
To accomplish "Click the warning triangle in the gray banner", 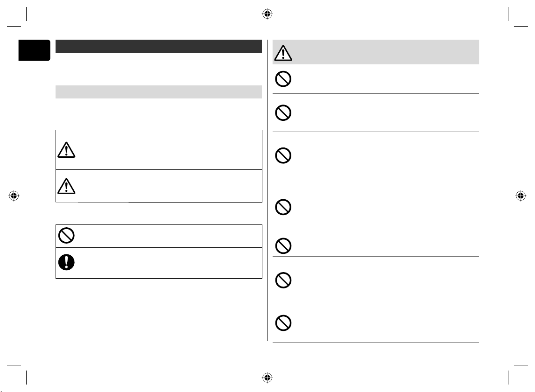I will coord(283,53).
